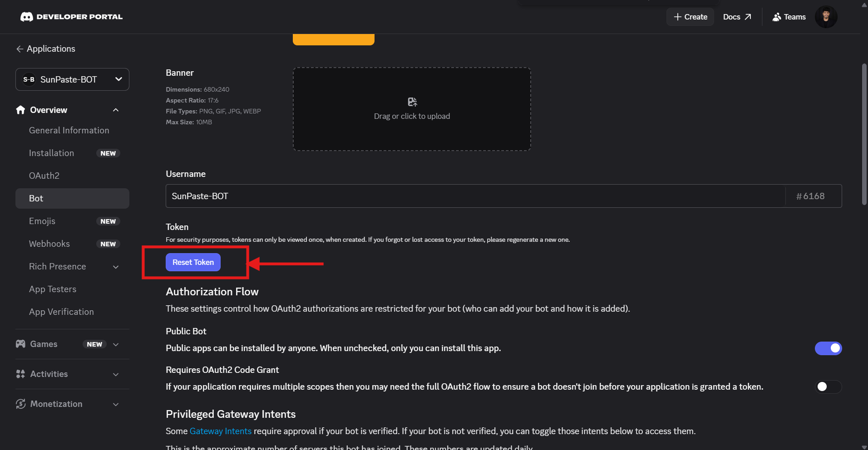Open the Teams page
Image resolution: width=868 pixels, height=450 pixels.
click(x=789, y=17)
